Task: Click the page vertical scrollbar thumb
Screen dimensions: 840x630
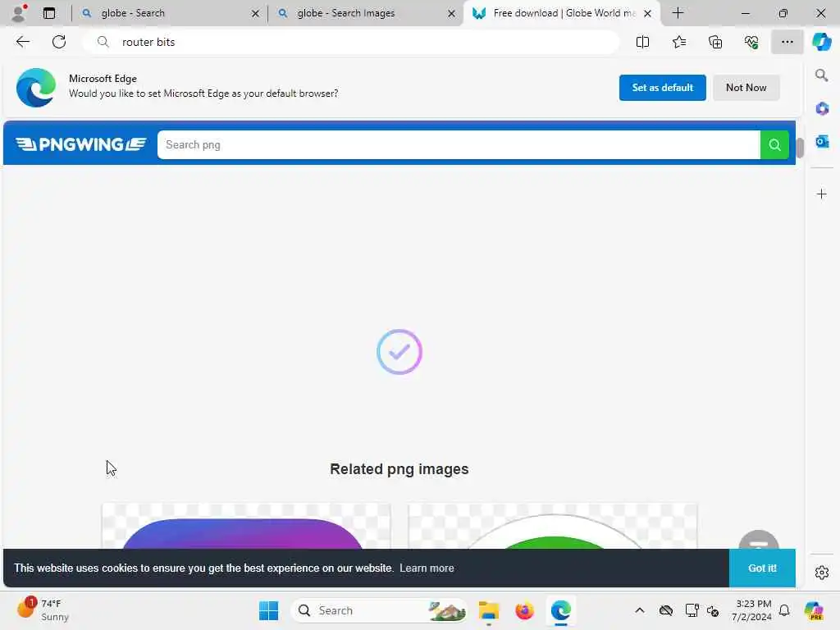Action: pos(799,148)
